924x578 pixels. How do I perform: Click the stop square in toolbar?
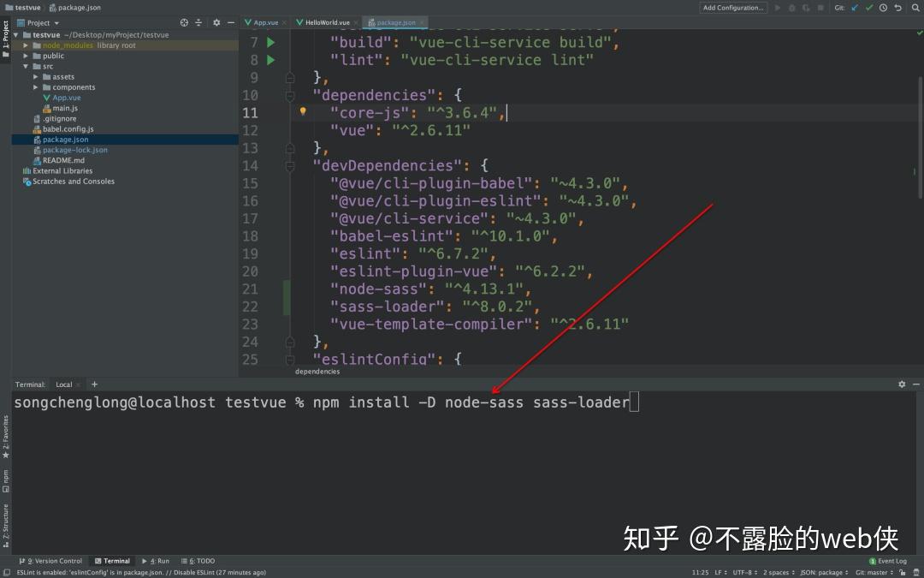click(820, 8)
